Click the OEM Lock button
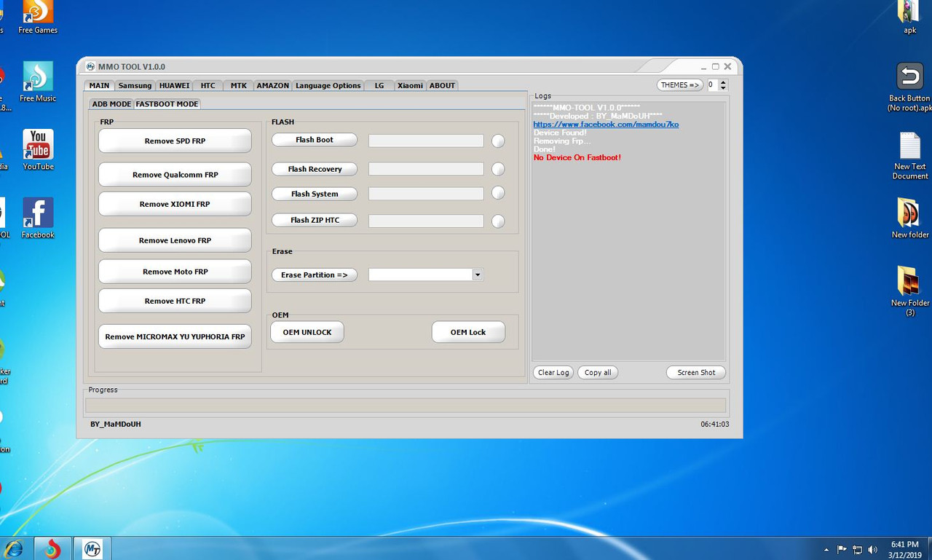This screenshot has height=560, width=932. [468, 332]
